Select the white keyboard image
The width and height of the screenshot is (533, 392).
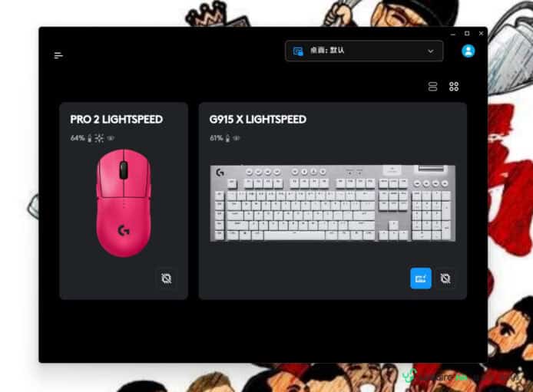[333, 203]
